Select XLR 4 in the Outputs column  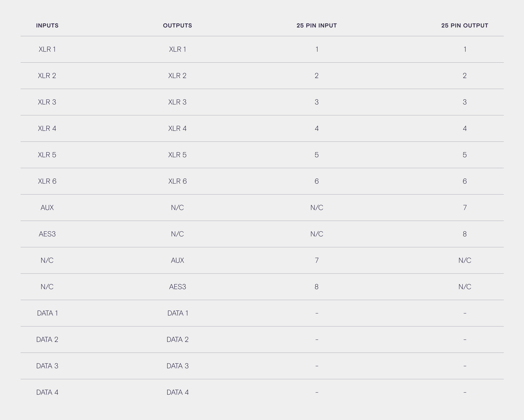[x=177, y=128]
